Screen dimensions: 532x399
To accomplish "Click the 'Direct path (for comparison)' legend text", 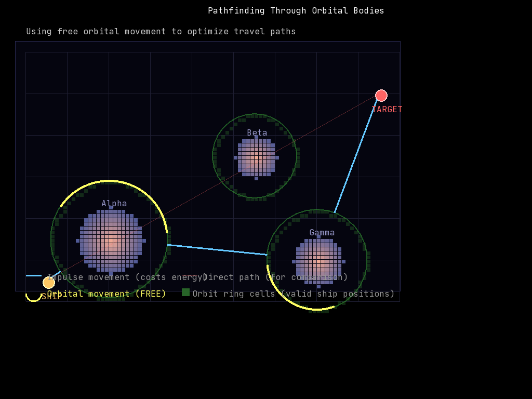I will coord(275,277).
